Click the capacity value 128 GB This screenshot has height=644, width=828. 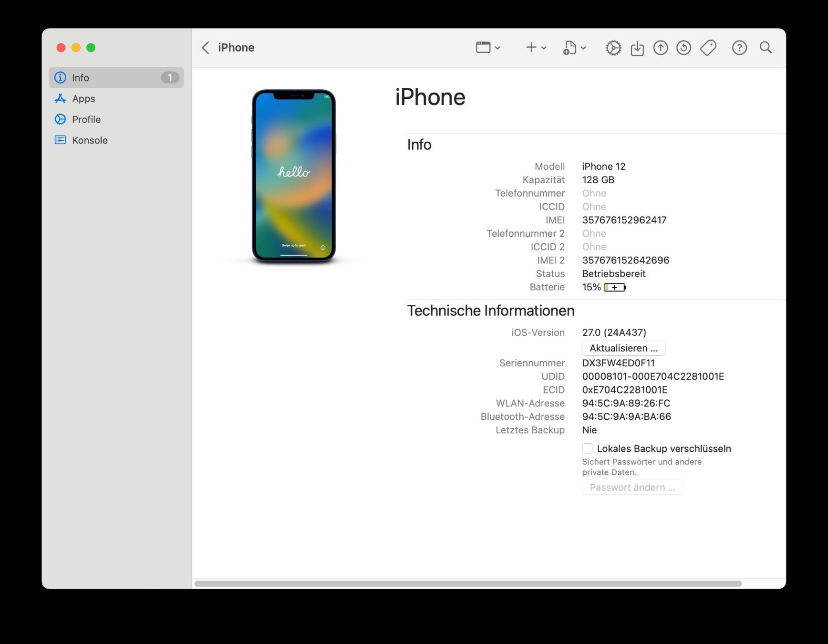pyautogui.click(x=598, y=180)
